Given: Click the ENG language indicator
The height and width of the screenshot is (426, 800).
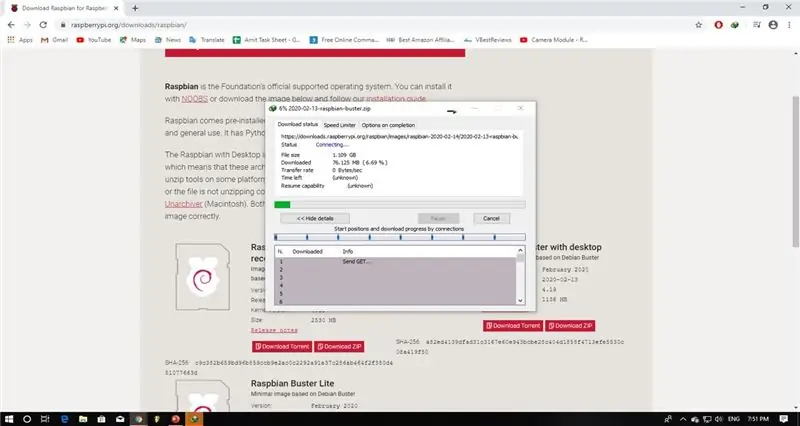Looking at the screenshot, I should coord(734,419).
